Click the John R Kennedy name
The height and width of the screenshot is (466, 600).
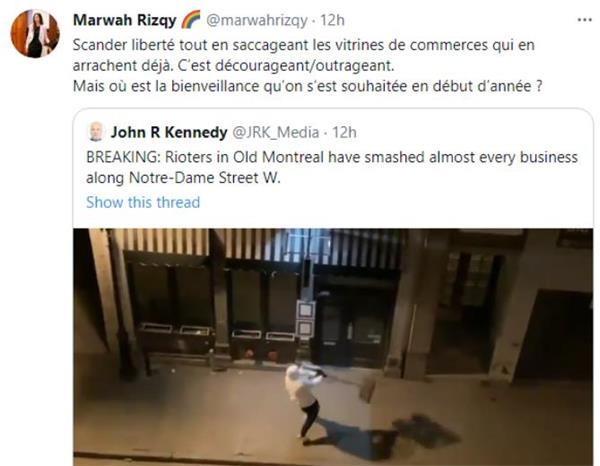coord(169,132)
